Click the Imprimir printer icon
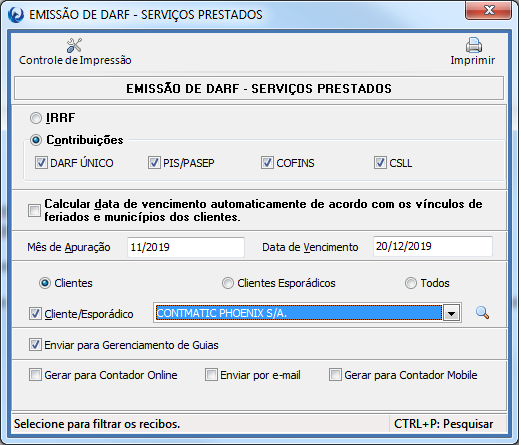Image resolution: width=521 pixels, height=445 pixels. coord(473,45)
